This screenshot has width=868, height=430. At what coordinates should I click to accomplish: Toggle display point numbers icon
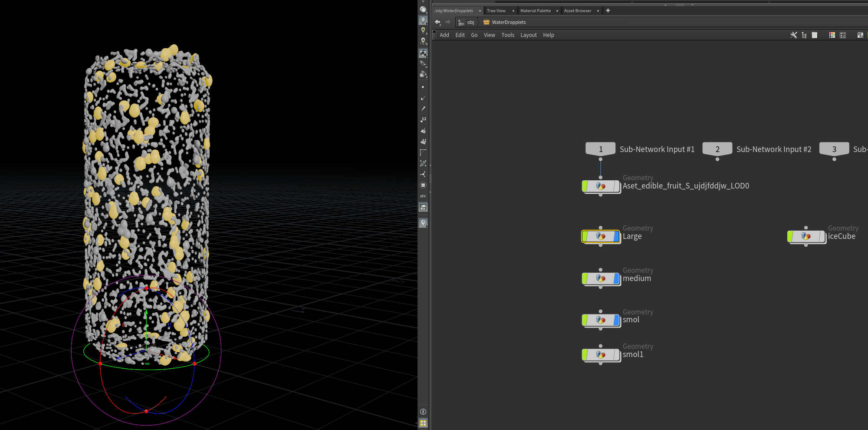click(423, 119)
